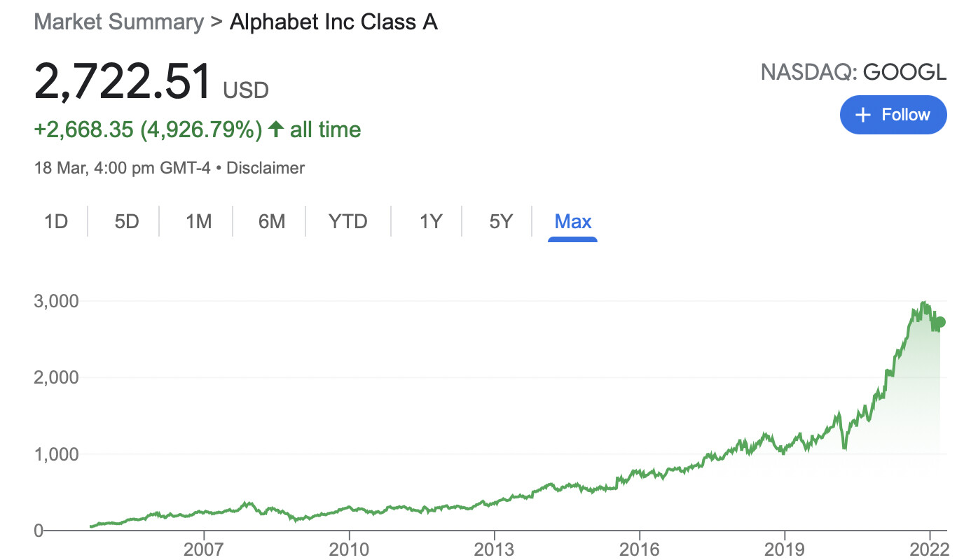Click the NASDAQ: GOOGL ticker label

tap(853, 72)
